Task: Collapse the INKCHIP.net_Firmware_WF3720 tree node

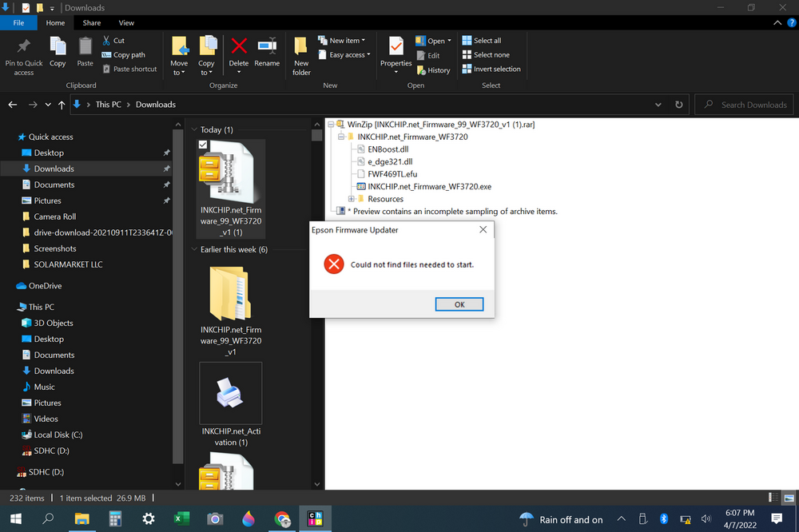Action: 341,137
